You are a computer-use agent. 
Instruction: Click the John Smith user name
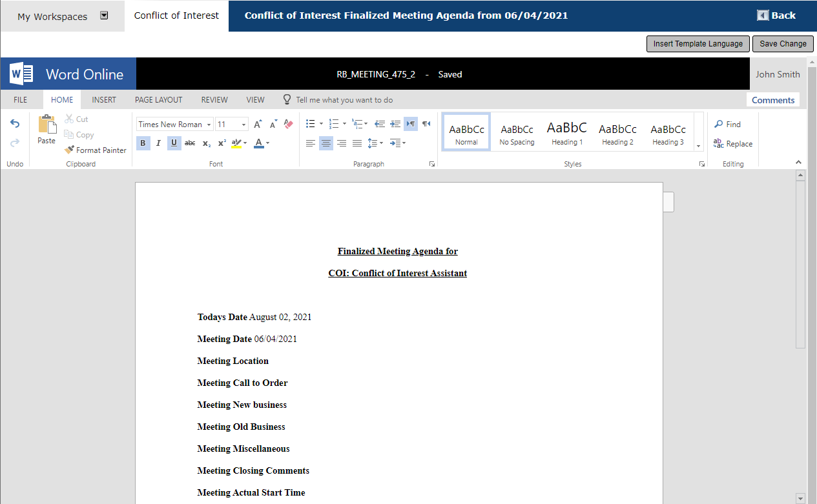pyautogui.click(x=778, y=74)
